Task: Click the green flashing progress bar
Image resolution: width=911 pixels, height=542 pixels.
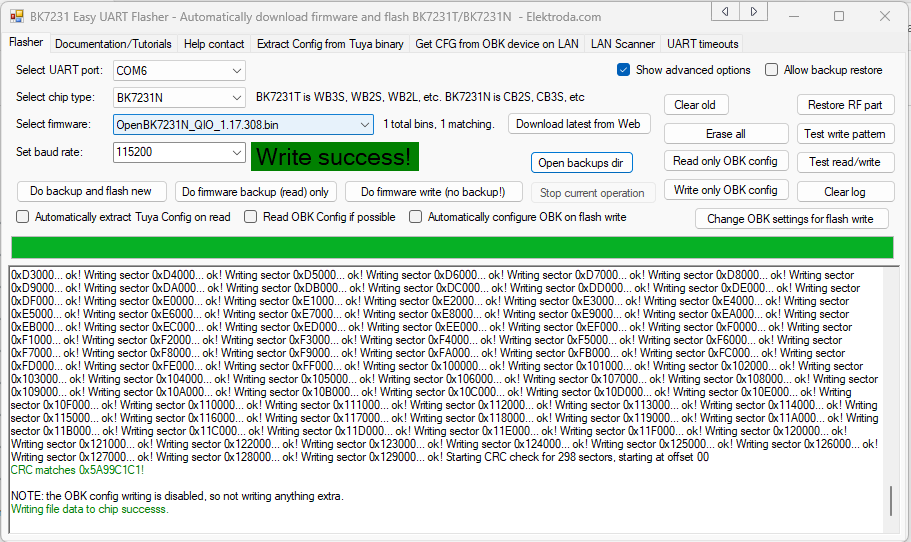Action: point(452,247)
